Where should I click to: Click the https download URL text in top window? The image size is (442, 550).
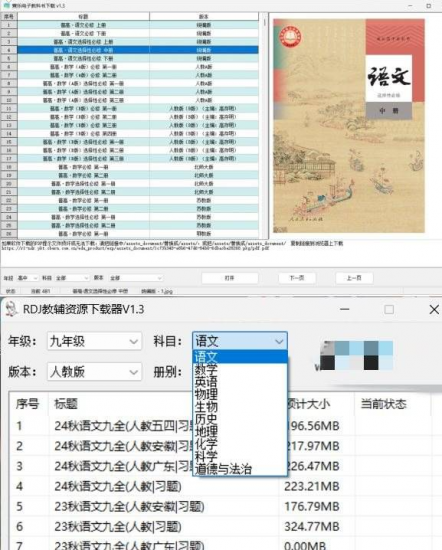(x=135, y=248)
